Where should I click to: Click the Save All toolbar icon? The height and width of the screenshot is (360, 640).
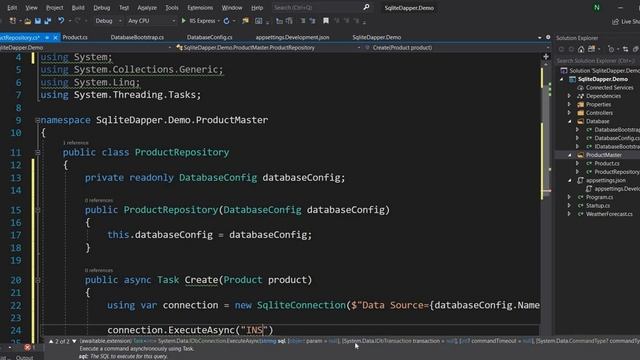(x=48, y=21)
